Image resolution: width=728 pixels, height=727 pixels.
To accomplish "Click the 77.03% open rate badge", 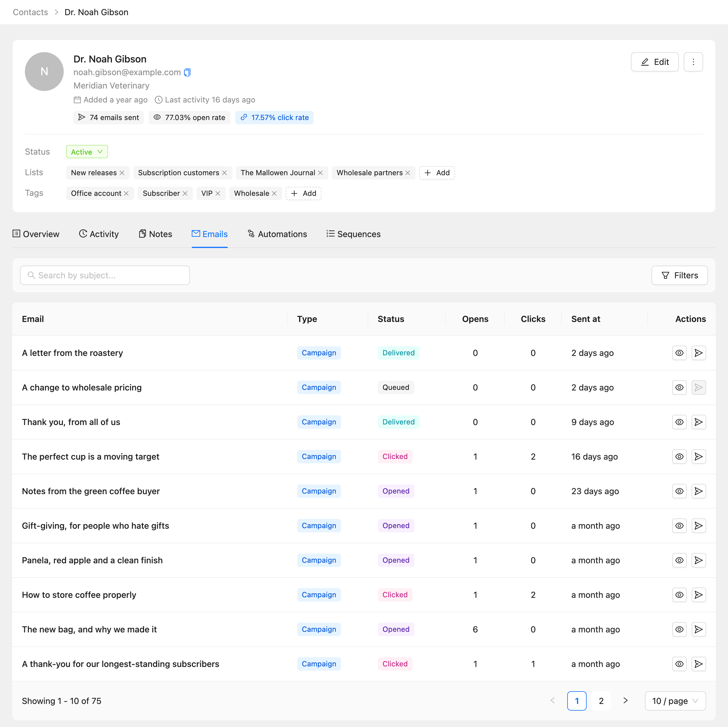I will [x=189, y=118].
